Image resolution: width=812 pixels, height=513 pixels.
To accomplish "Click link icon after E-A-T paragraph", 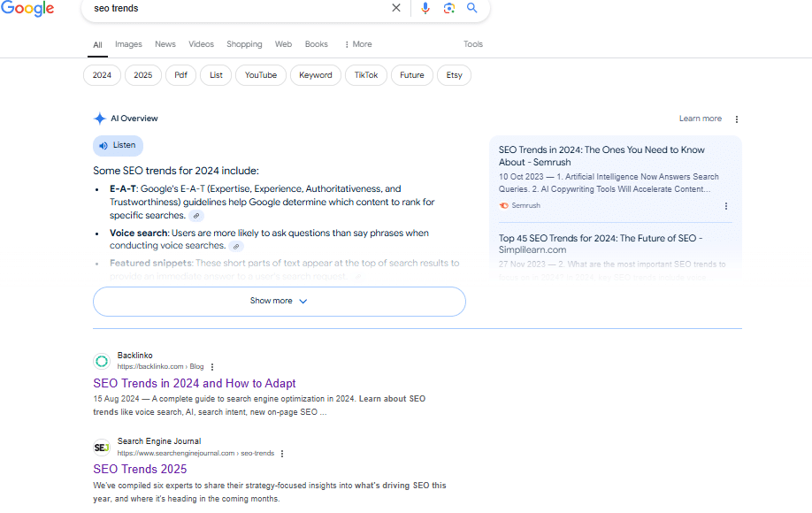I will [x=196, y=216].
